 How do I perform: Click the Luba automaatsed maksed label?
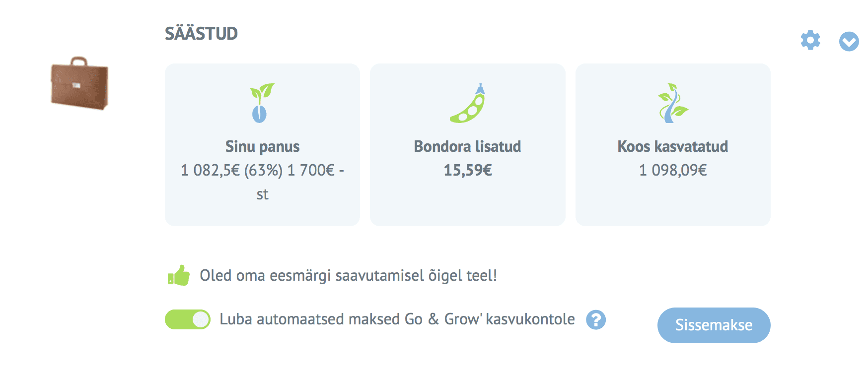point(397,319)
